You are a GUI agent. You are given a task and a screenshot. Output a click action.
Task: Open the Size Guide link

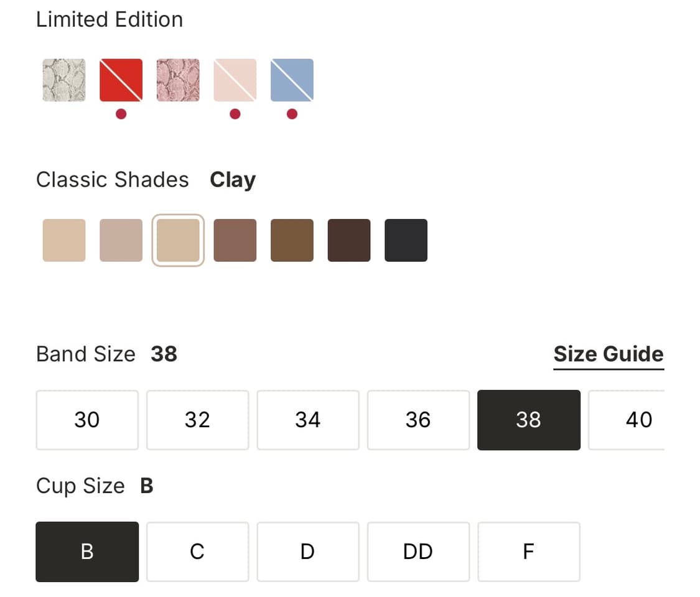point(608,354)
